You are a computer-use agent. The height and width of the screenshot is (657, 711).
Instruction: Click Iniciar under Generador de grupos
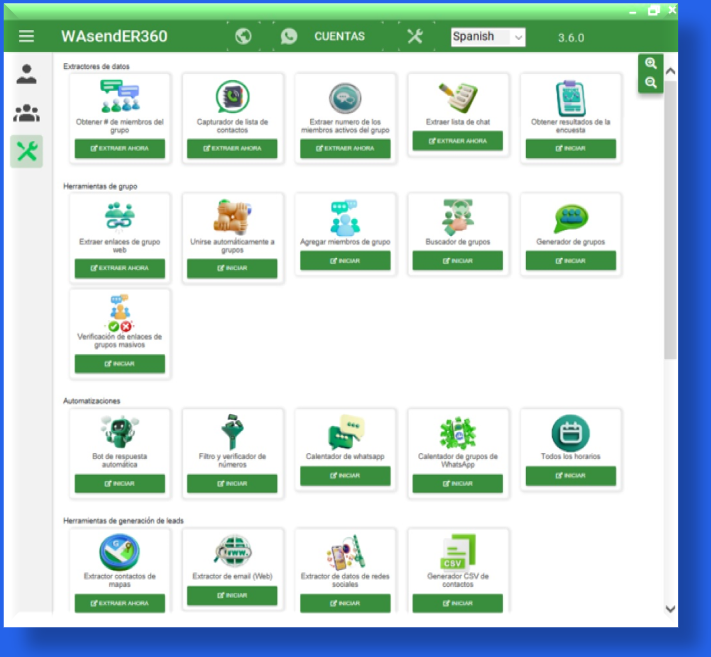click(x=570, y=260)
